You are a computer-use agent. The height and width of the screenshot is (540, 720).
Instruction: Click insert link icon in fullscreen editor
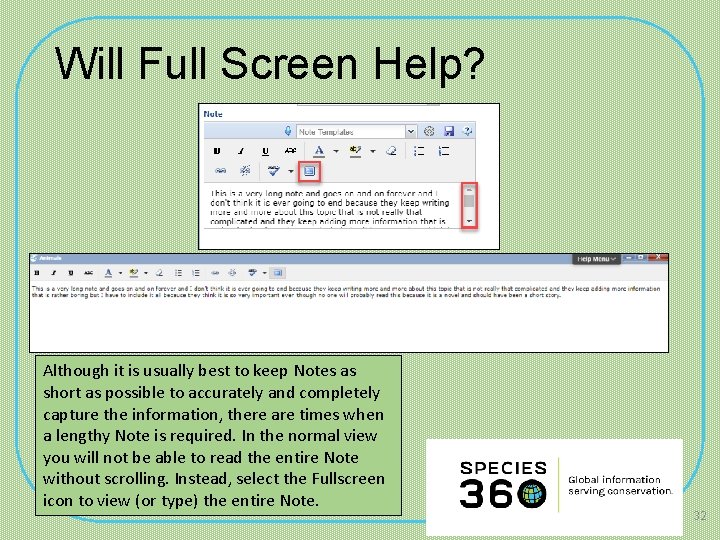pos(214,273)
